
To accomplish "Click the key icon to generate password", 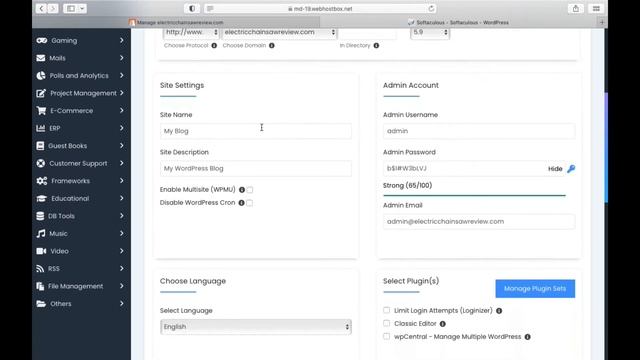I will [571, 169].
